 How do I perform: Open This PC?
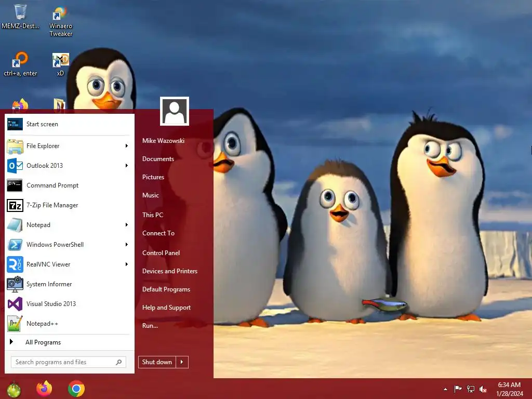(153, 215)
